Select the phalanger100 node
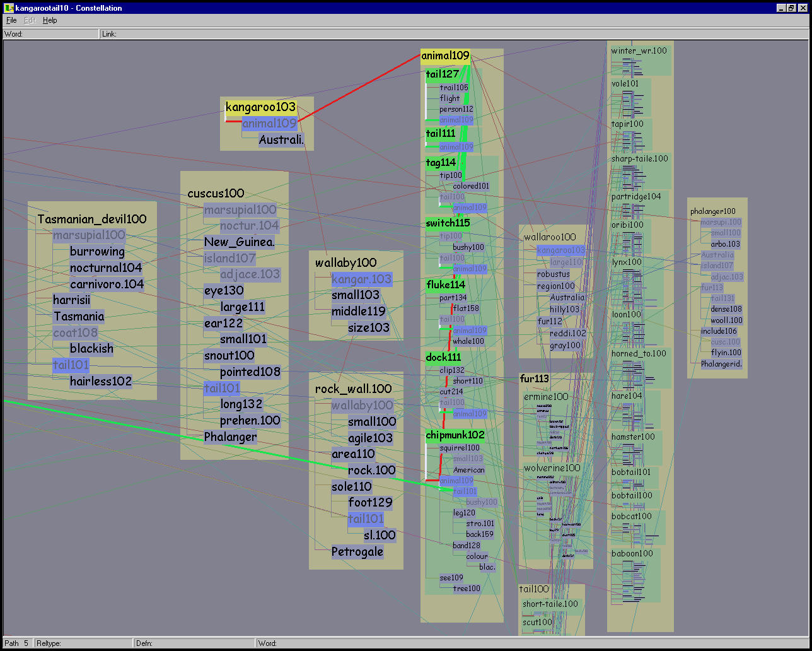Viewport: 812px width, 651px height. point(712,211)
